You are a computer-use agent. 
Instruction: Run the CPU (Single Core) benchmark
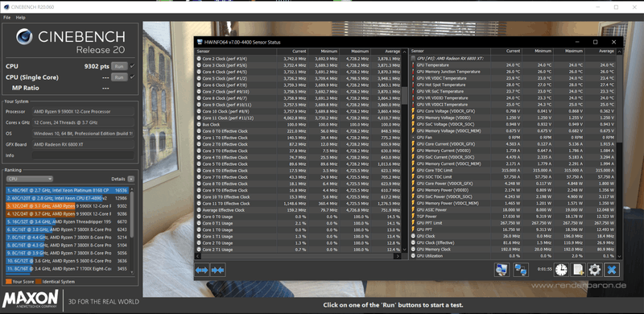coord(119,77)
